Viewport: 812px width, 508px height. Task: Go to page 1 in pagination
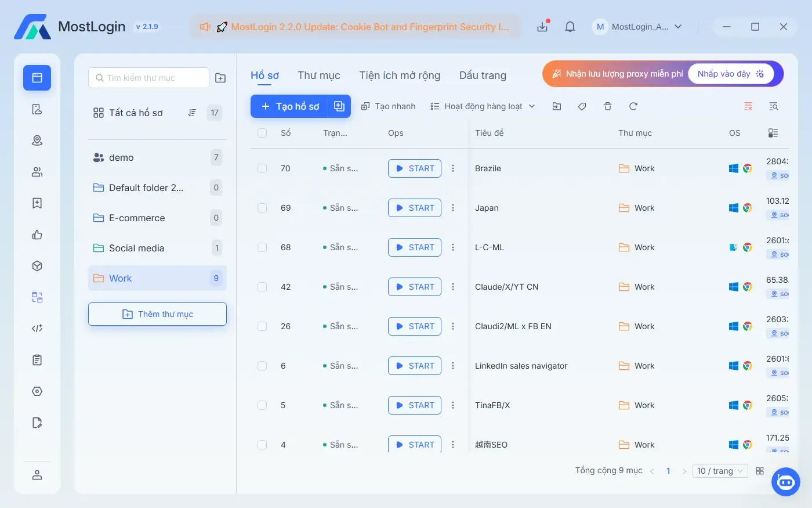tap(668, 471)
